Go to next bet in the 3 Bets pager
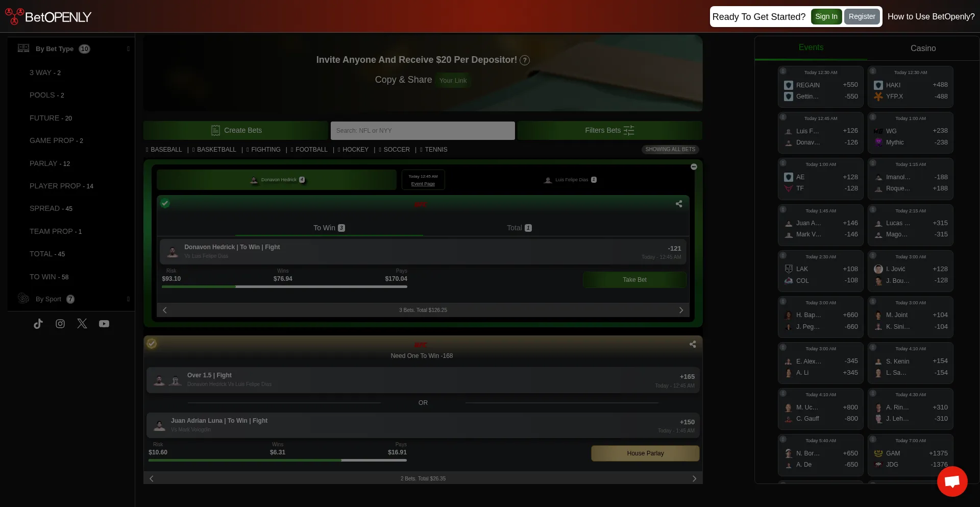The height and width of the screenshot is (507, 980). 681,310
